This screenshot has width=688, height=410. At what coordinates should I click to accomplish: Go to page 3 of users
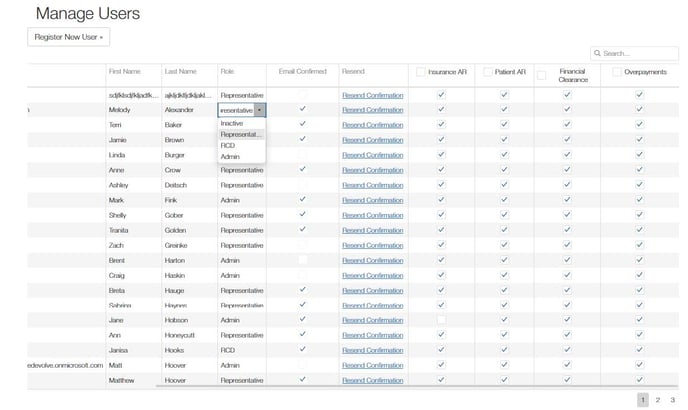[x=673, y=399]
